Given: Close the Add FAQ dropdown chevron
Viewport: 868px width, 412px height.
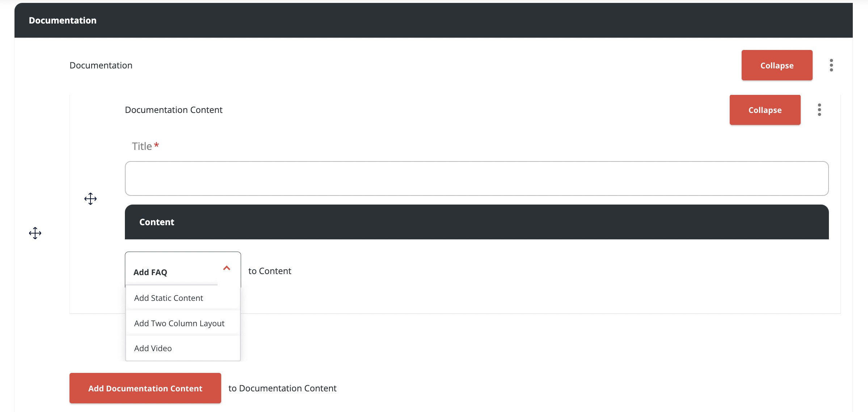Looking at the screenshot, I should (227, 268).
